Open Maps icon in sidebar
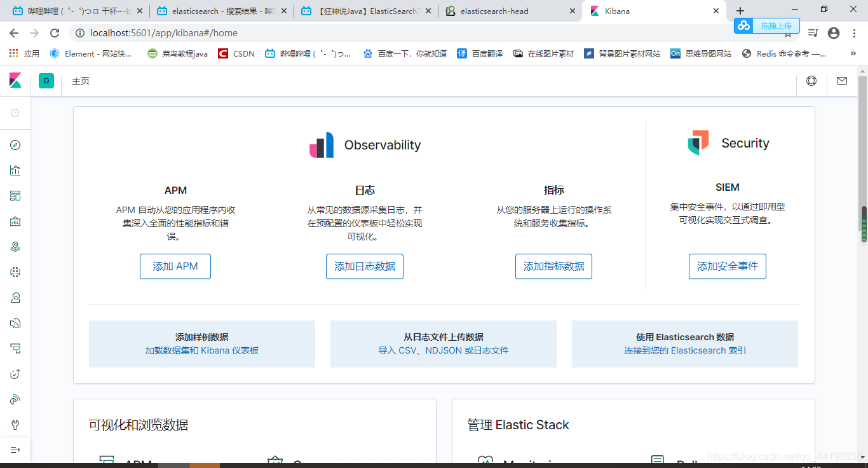Screen dimensions: 868x468 [15, 247]
